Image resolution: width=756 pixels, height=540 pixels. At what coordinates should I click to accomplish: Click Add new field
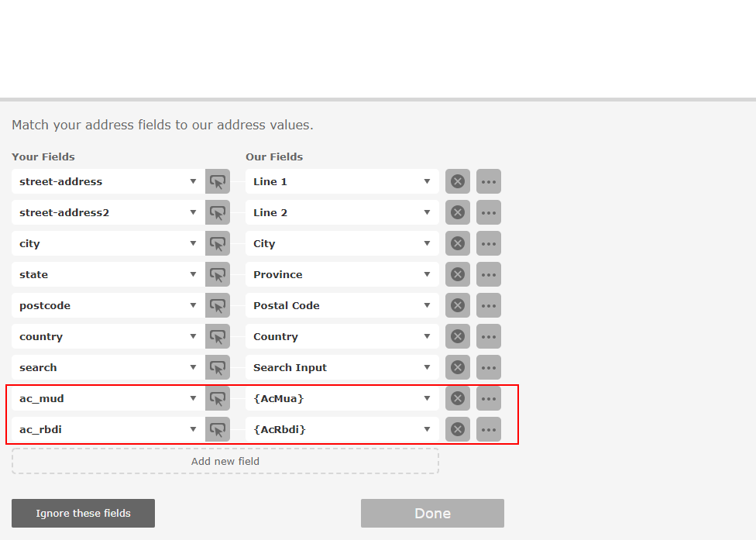pos(225,462)
